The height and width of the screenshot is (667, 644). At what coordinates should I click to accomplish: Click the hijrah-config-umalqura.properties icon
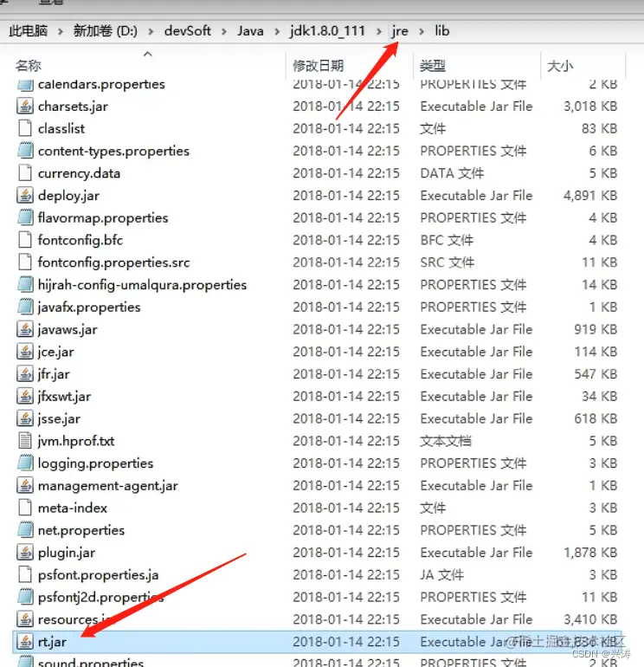pyautogui.click(x=24, y=285)
